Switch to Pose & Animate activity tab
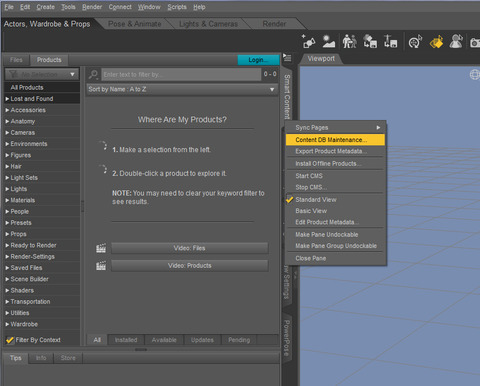480x386 pixels. coord(135,24)
